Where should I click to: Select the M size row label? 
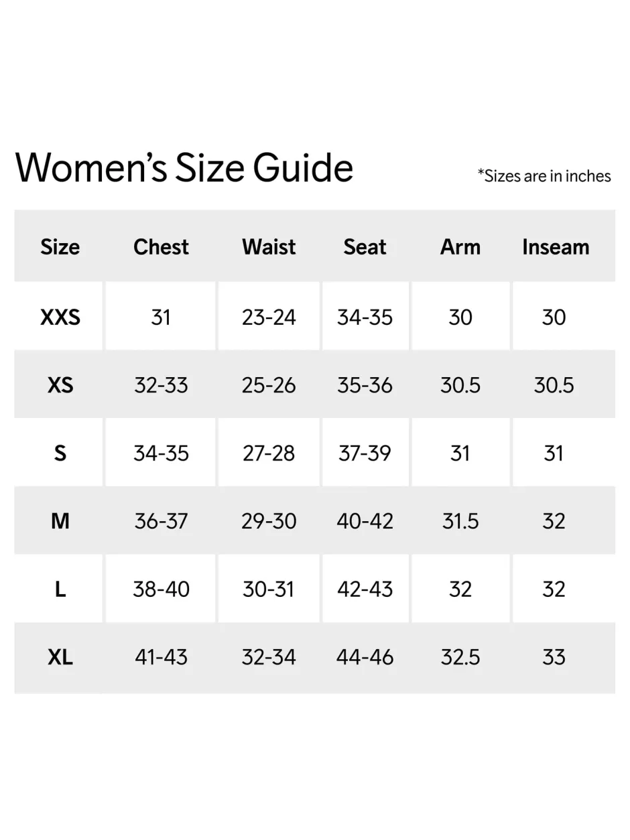coord(60,521)
